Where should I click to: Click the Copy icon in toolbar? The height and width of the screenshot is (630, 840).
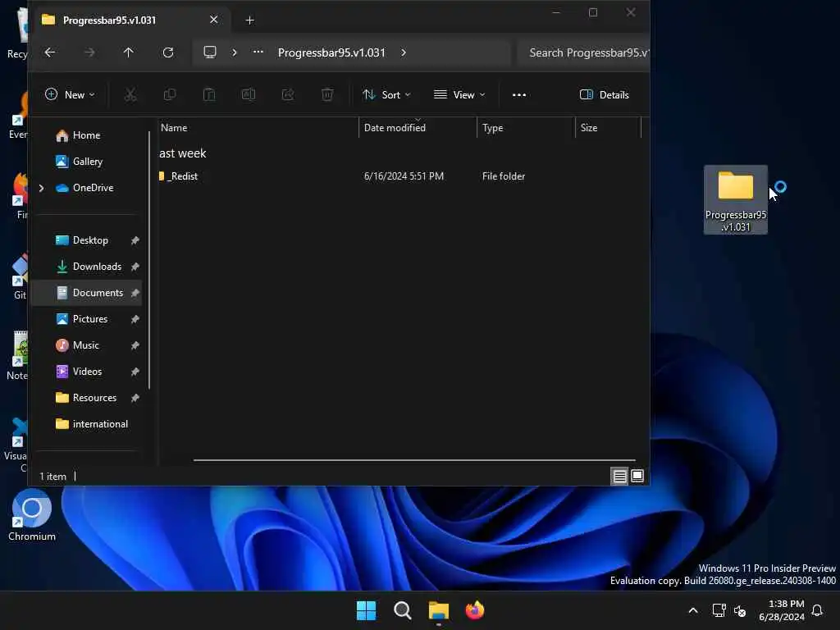coord(170,95)
